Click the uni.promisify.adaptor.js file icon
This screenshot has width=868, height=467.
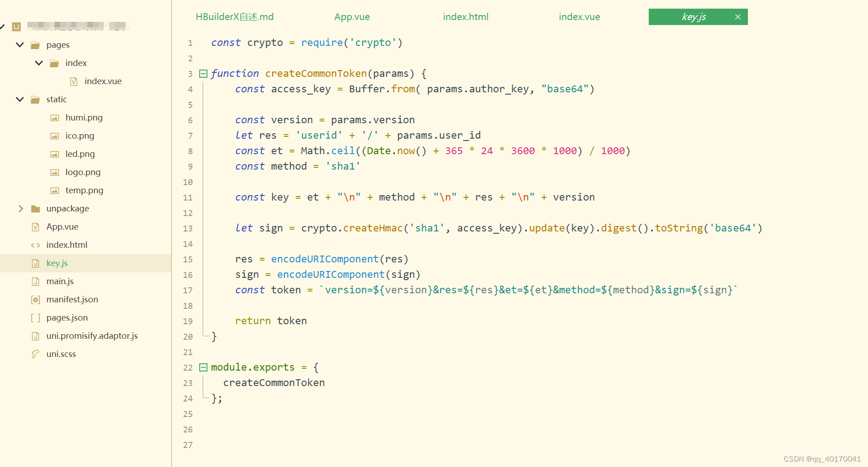click(35, 336)
